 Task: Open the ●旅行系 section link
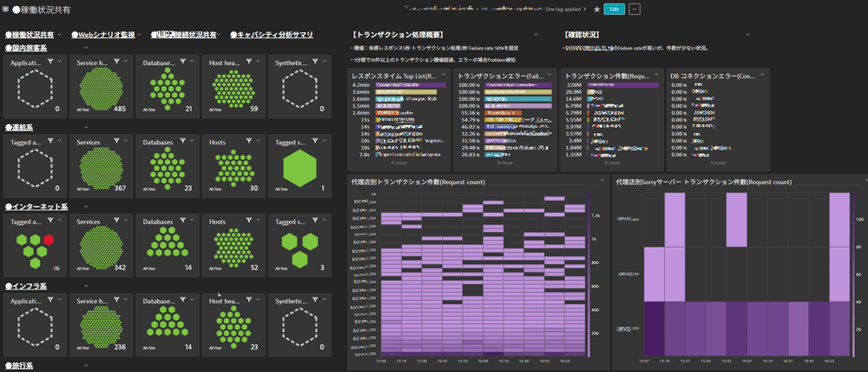pyautogui.click(x=19, y=366)
